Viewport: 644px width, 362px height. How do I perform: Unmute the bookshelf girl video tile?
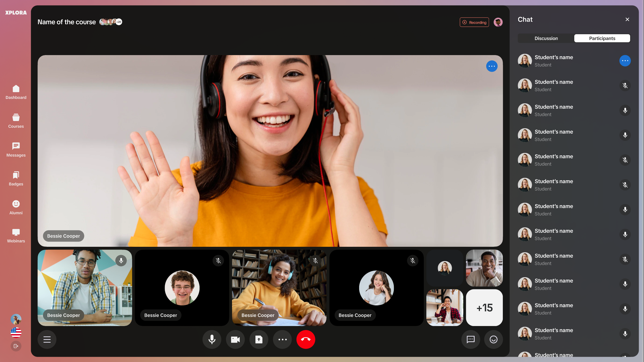[316, 261]
